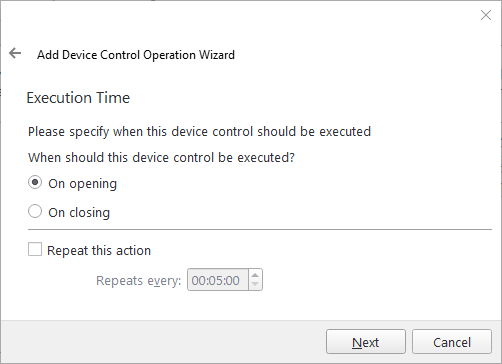Click the Execution Time heading

pos(78,98)
